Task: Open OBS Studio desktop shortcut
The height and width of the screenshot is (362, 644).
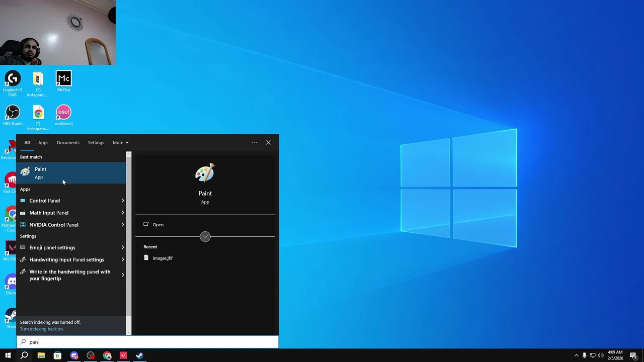Action: (13, 115)
